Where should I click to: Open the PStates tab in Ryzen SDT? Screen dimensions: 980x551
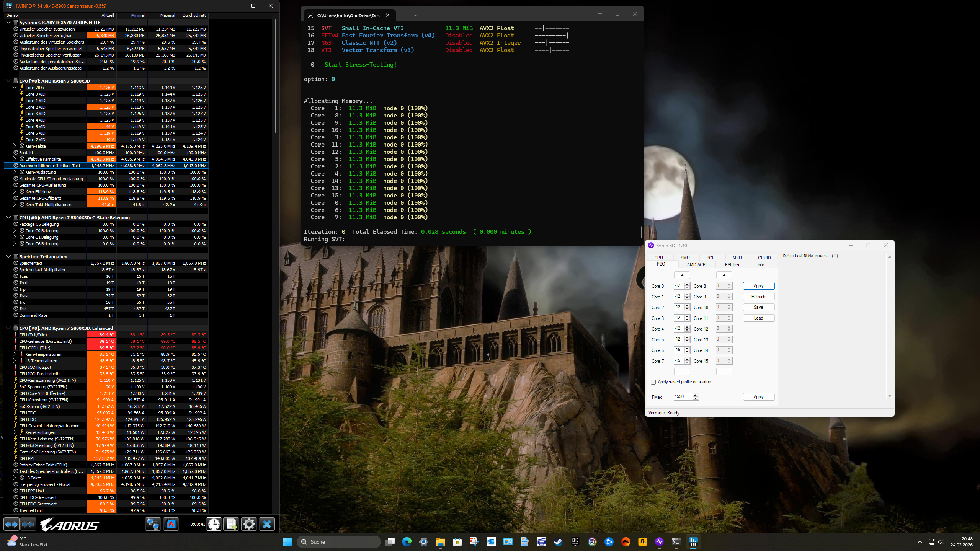732,264
